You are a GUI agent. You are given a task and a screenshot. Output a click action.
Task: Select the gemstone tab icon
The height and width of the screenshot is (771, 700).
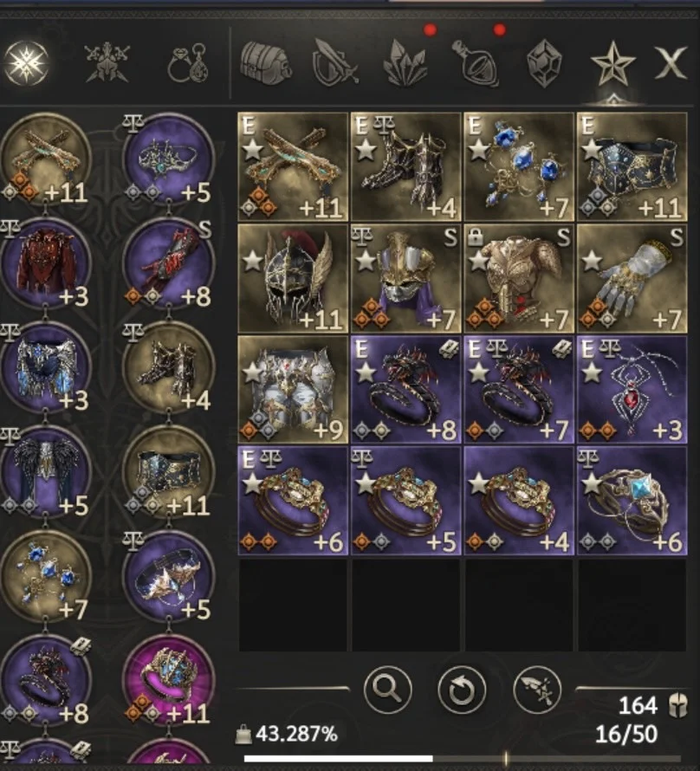(544, 64)
